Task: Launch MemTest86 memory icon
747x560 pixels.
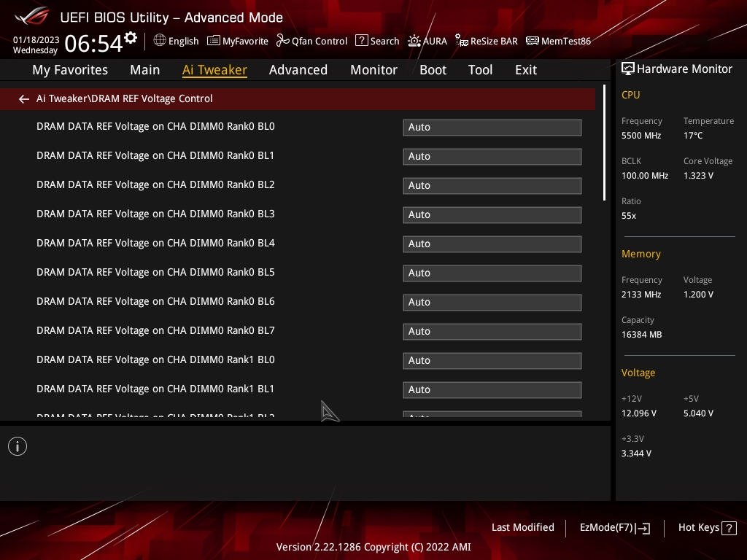Action: pyautogui.click(x=532, y=41)
